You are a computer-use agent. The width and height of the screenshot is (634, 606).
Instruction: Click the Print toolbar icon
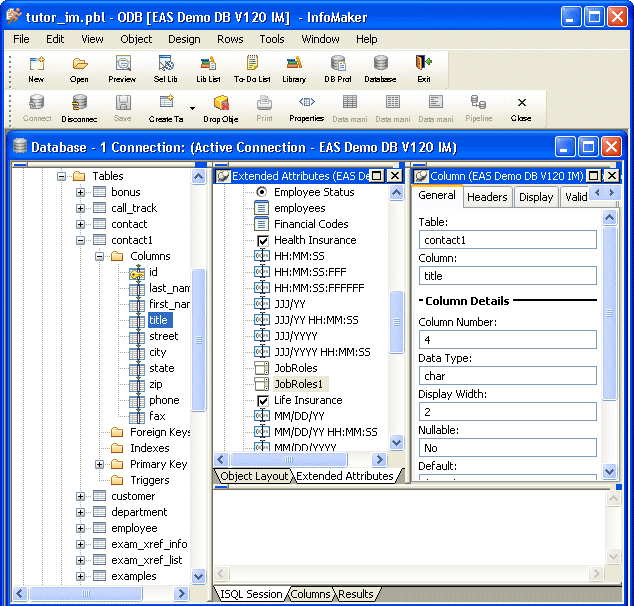264,108
